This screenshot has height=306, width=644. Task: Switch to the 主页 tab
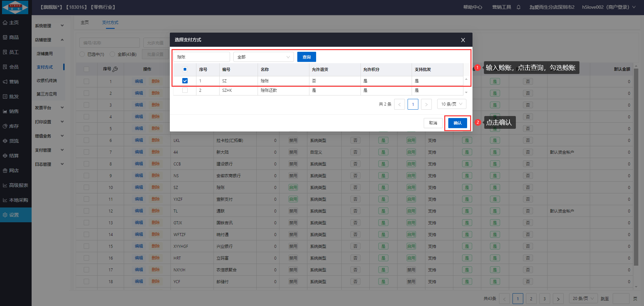(x=85, y=23)
